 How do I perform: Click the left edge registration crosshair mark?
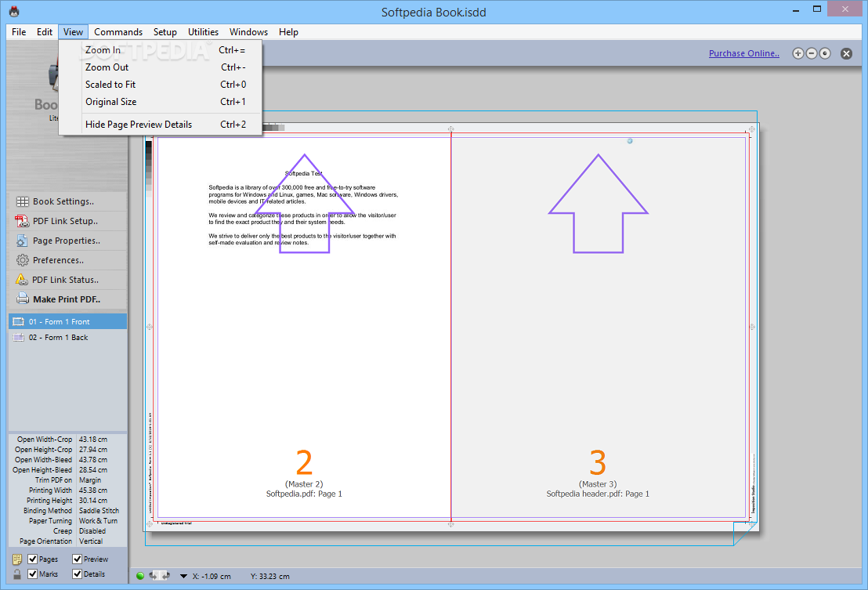click(150, 327)
